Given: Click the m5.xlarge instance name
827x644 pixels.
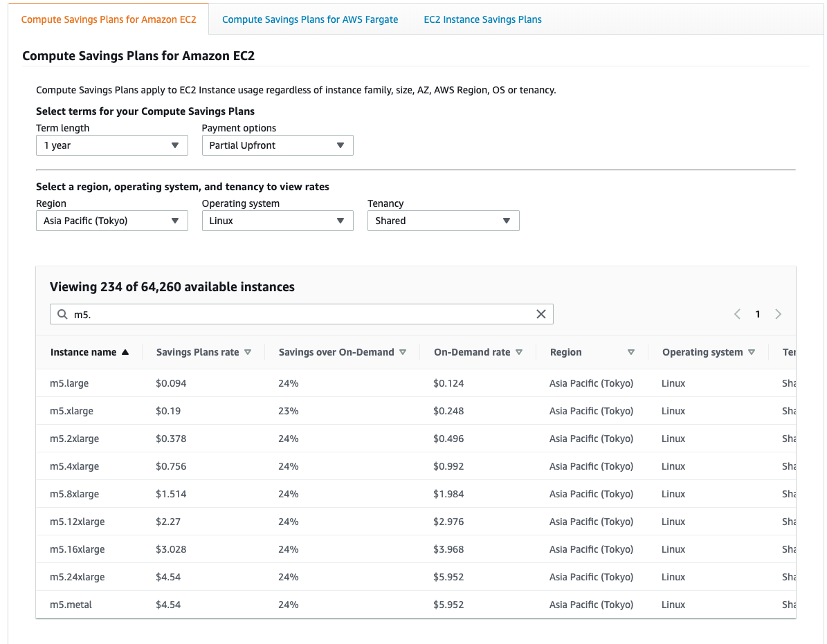Looking at the screenshot, I should tap(71, 411).
